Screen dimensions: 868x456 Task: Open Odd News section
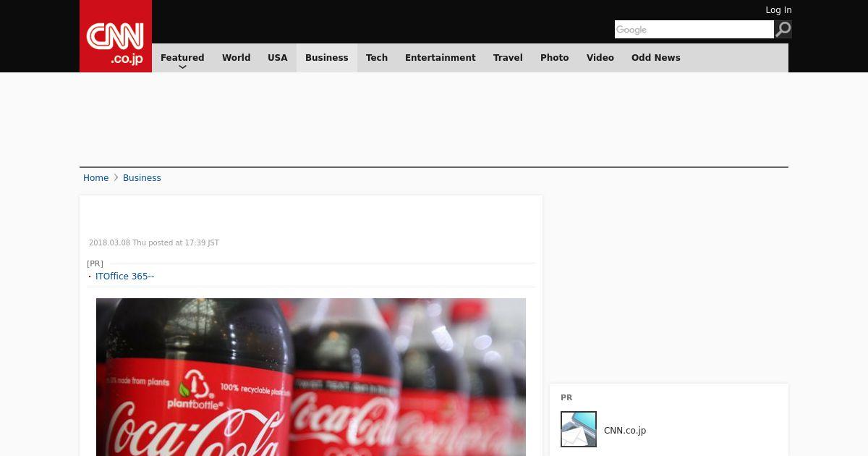click(x=656, y=58)
